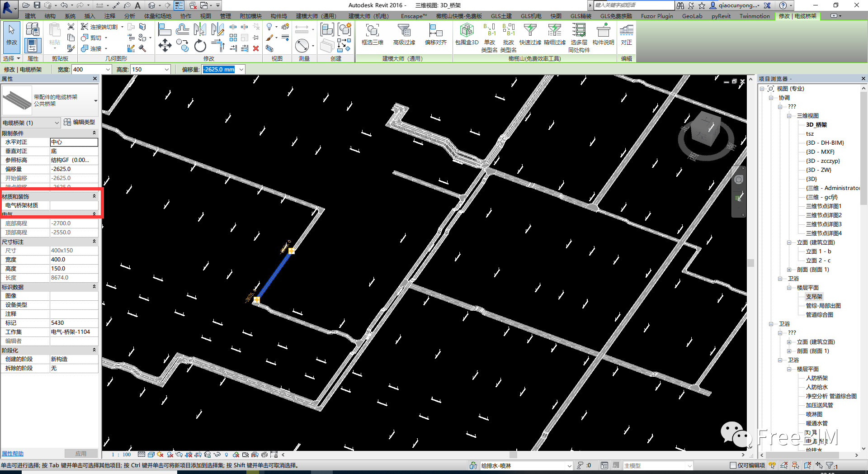Click the cut-to-clipboard scissors icon
Image resolution: width=868 pixels, height=474 pixels.
point(71,27)
